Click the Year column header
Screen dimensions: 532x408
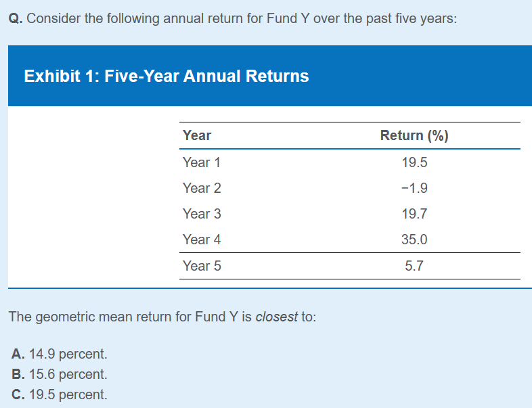[x=197, y=135]
